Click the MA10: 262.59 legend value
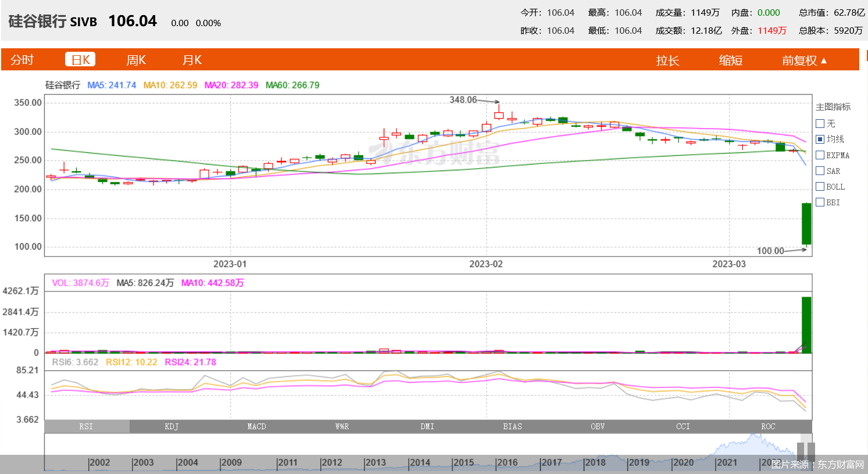868x474 pixels. (x=170, y=85)
